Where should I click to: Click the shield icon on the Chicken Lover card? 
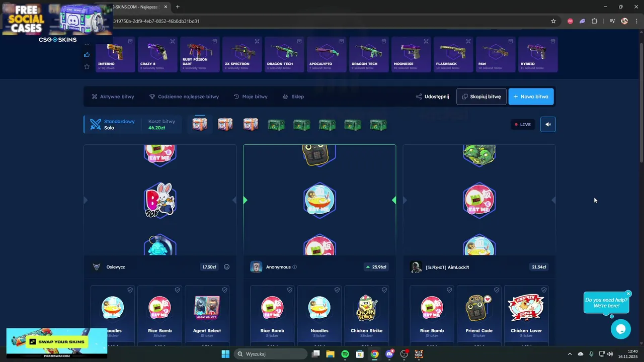(x=544, y=290)
